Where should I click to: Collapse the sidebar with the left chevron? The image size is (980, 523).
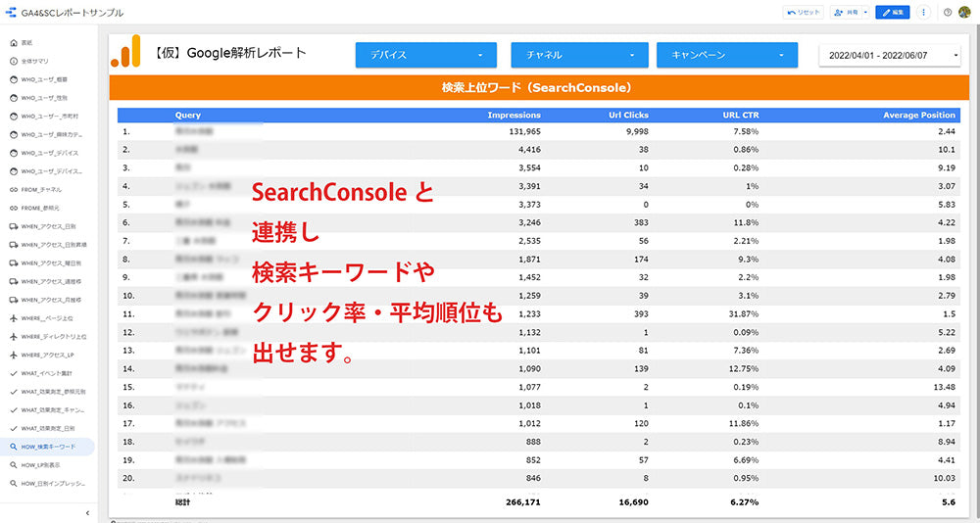pos(87,512)
